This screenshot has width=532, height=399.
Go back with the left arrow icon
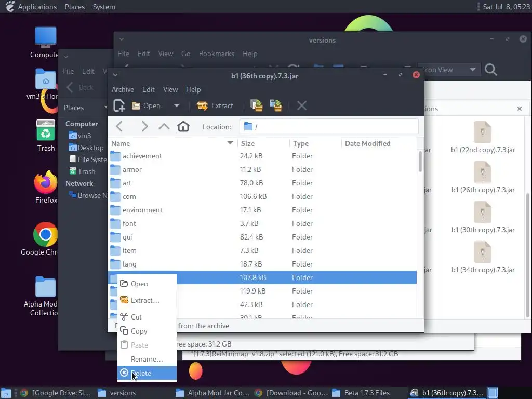119,127
